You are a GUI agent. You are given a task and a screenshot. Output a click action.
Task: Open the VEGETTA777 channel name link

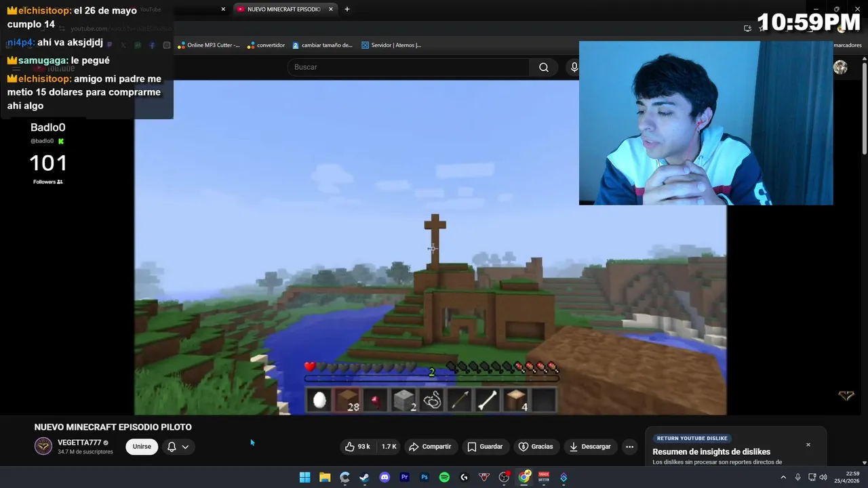coord(79,443)
